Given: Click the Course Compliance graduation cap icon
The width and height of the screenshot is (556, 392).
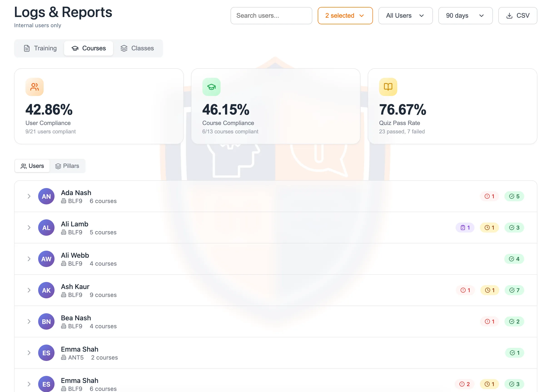Looking at the screenshot, I should point(211,87).
